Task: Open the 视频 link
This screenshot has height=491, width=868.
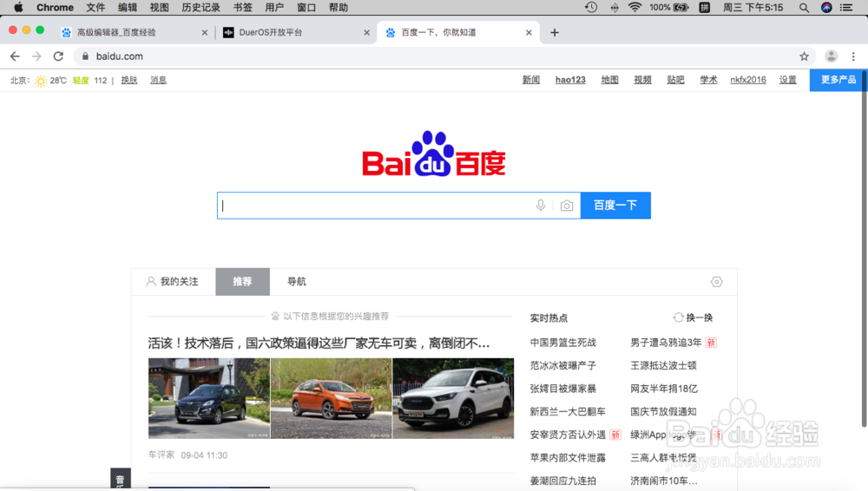Action: coord(642,80)
